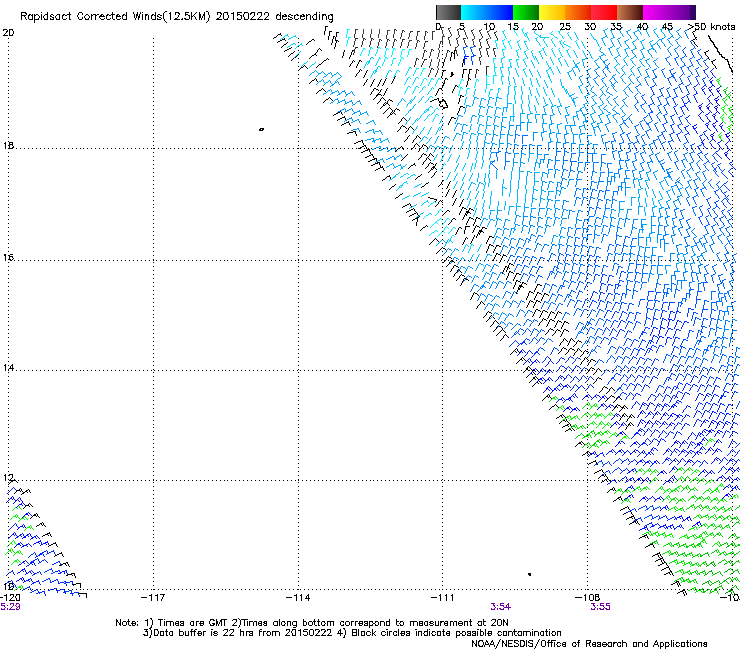This screenshot has width=740, height=650.
Task: Click the Rapidscat Corrected Winds title text
Action: point(177,16)
